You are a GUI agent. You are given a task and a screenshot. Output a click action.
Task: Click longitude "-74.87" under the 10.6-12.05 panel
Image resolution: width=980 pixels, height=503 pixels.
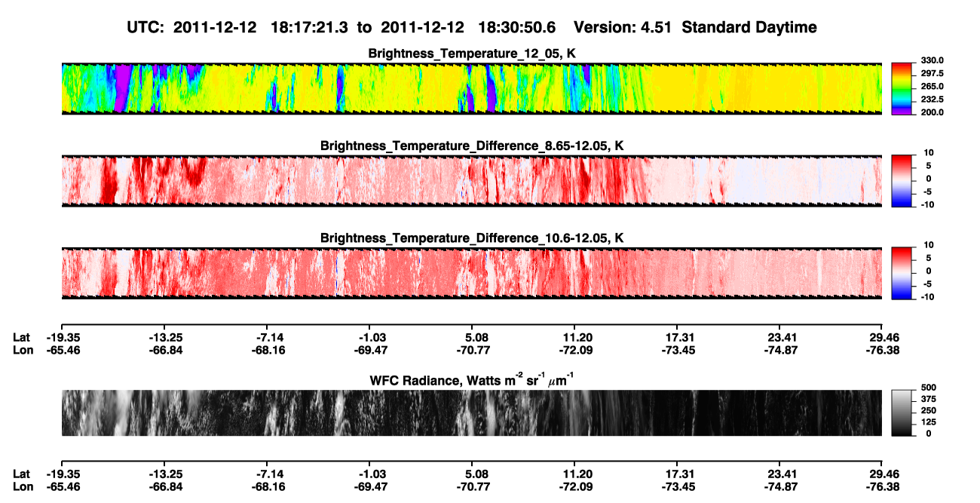pyautogui.click(x=779, y=350)
